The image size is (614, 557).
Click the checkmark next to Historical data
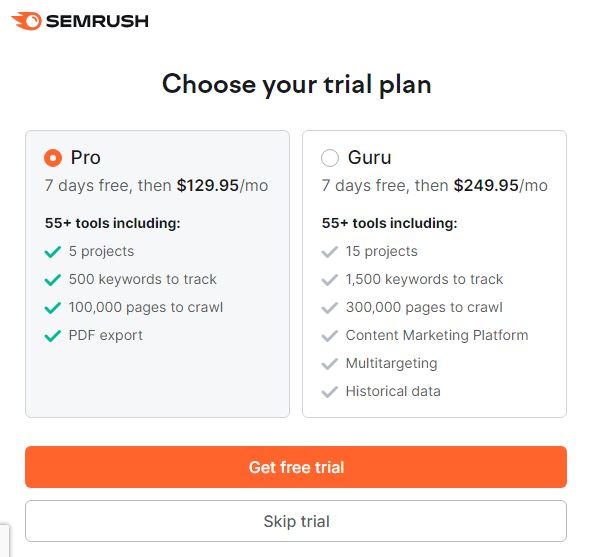[330, 392]
